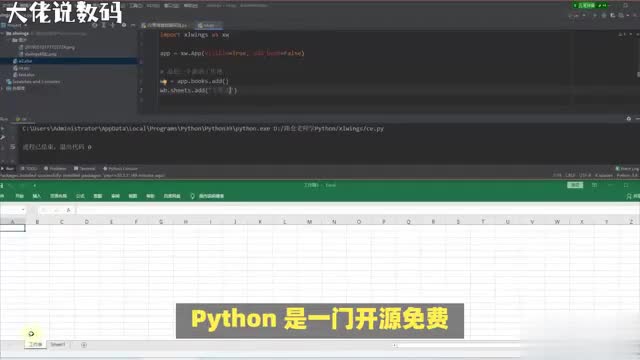
Task: Click the rerun icon in Run panel
Action: [x=3, y=129]
